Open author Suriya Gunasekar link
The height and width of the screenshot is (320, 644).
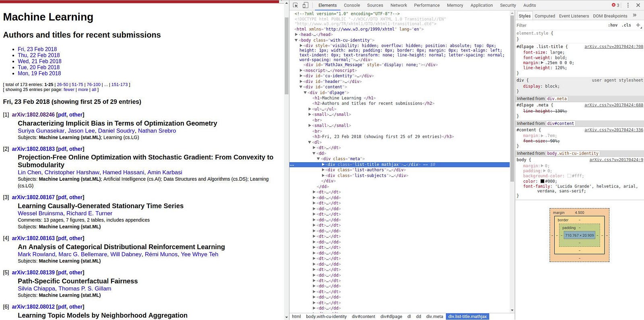41,131
